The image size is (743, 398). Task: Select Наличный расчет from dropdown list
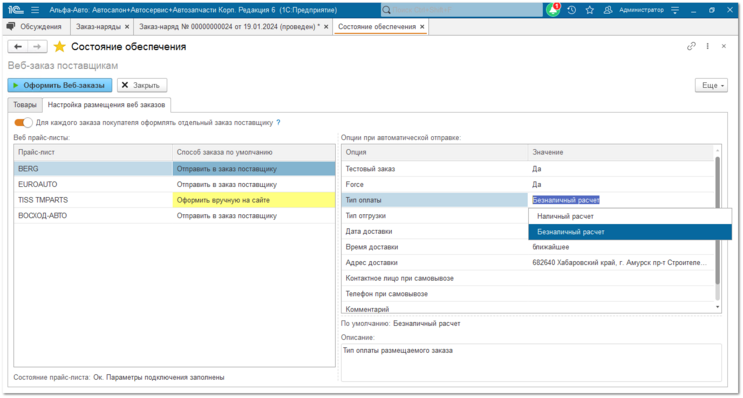pos(630,216)
